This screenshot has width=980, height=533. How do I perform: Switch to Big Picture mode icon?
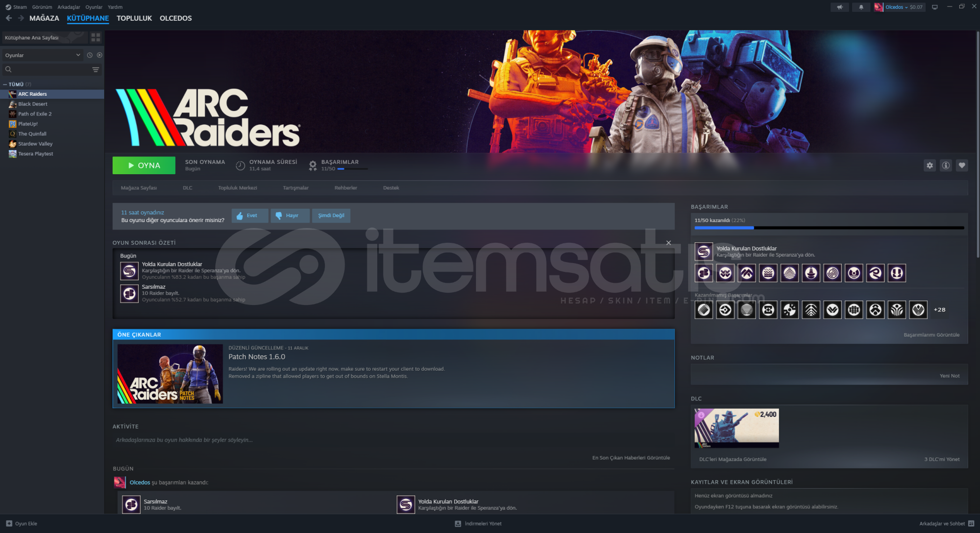point(935,7)
